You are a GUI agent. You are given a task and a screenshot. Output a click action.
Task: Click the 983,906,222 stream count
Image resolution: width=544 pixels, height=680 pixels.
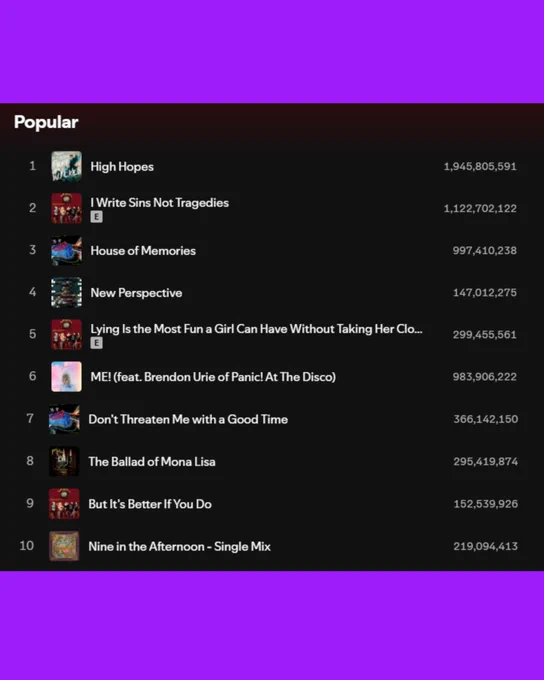coord(485,376)
